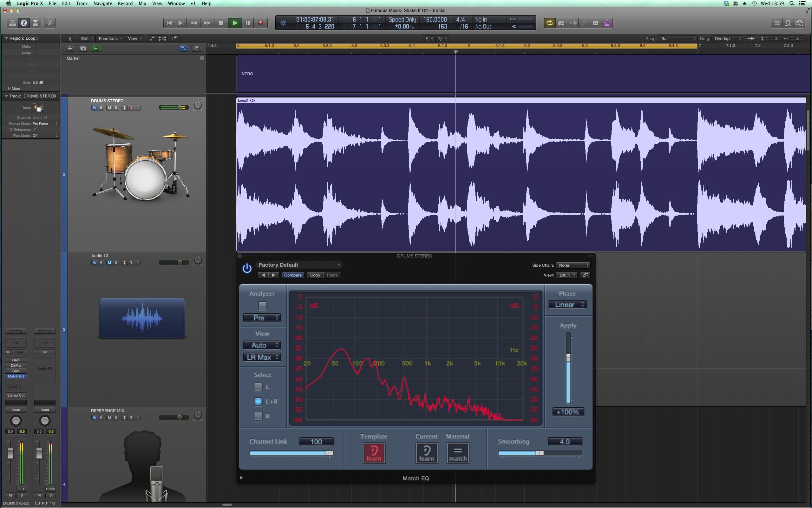Open the Analyzer Pre dropdown
Screen dimensions: 812x508
tap(262, 317)
